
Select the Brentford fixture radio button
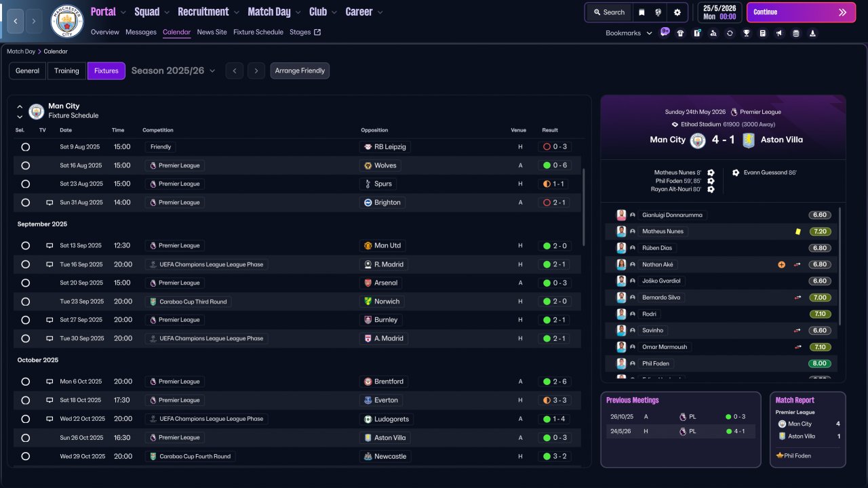click(26, 382)
